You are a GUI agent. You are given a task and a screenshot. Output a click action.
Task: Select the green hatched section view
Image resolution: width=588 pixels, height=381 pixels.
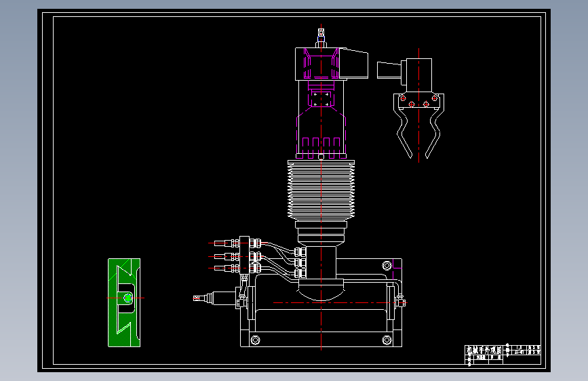124,302
